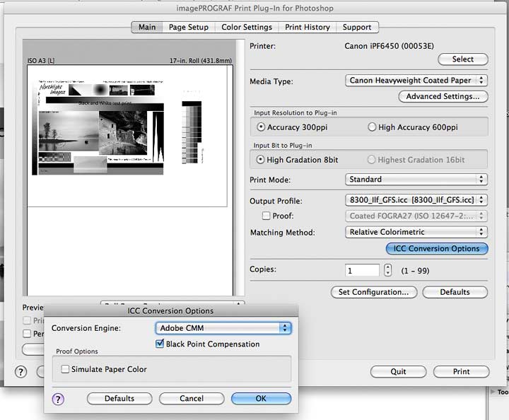Open Set Configuration dialog
The image size is (509, 420).
(374, 292)
